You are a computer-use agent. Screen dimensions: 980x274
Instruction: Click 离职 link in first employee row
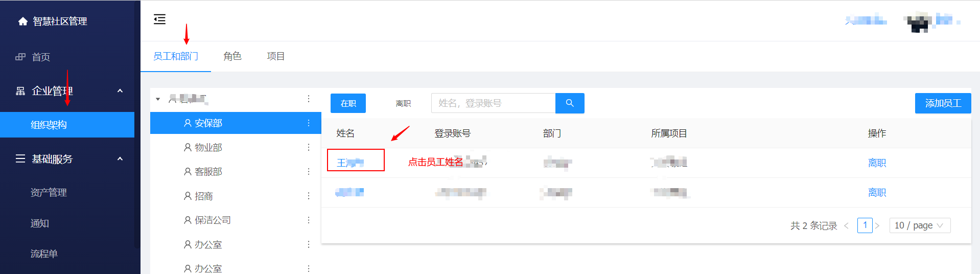[877, 163]
